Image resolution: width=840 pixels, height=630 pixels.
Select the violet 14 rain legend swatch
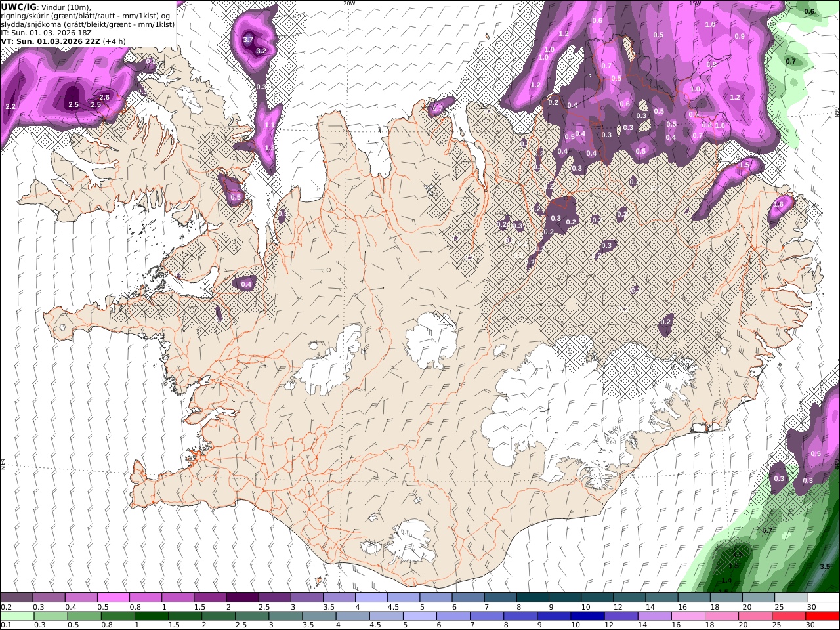[654, 616]
